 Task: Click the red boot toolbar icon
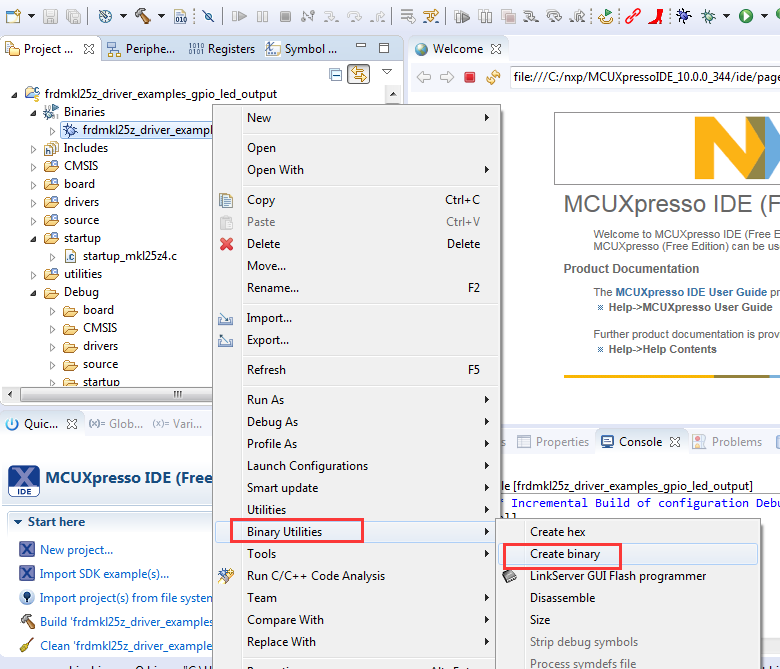[656, 16]
